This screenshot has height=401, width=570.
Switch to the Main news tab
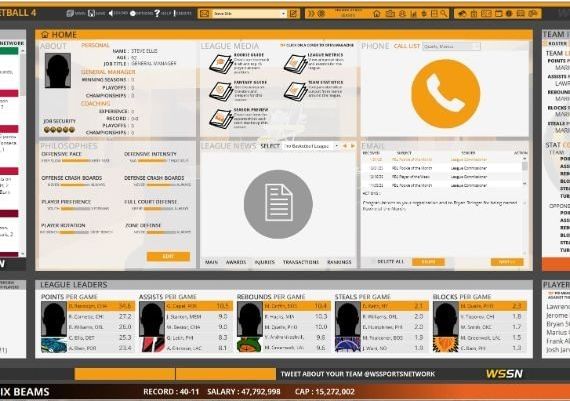tap(212, 262)
